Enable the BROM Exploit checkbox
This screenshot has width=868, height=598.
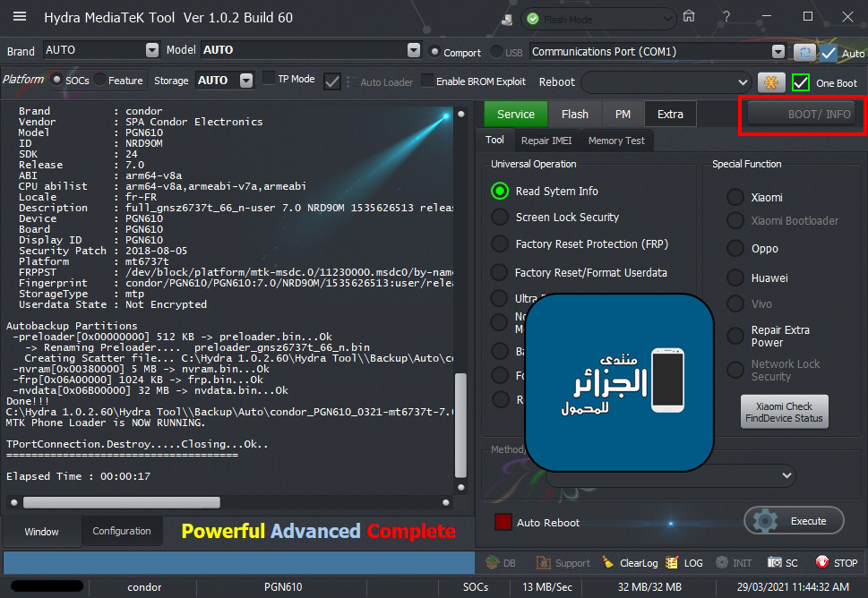pos(427,81)
